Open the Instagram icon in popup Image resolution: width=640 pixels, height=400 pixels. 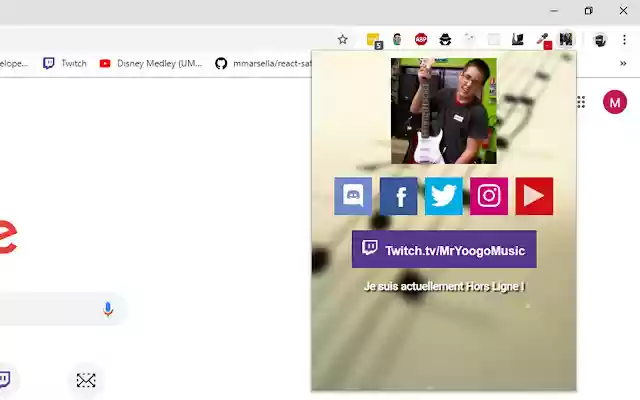pyautogui.click(x=489, y=196)
